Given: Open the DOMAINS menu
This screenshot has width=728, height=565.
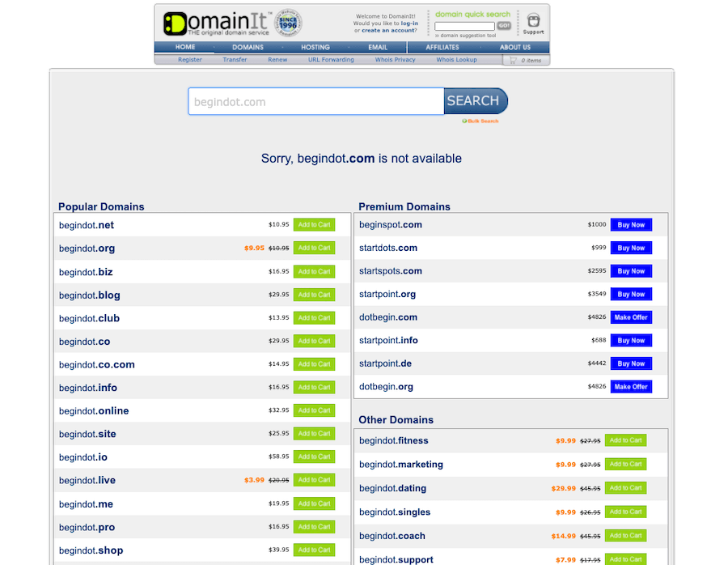Looking at the screenshot, I should click(248, 47).
